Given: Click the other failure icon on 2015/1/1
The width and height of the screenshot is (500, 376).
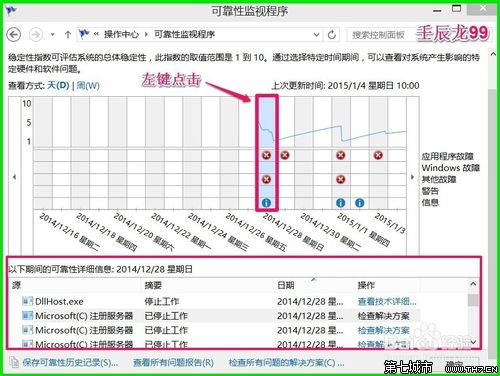Looking at the screenshot, I should 340,180.
